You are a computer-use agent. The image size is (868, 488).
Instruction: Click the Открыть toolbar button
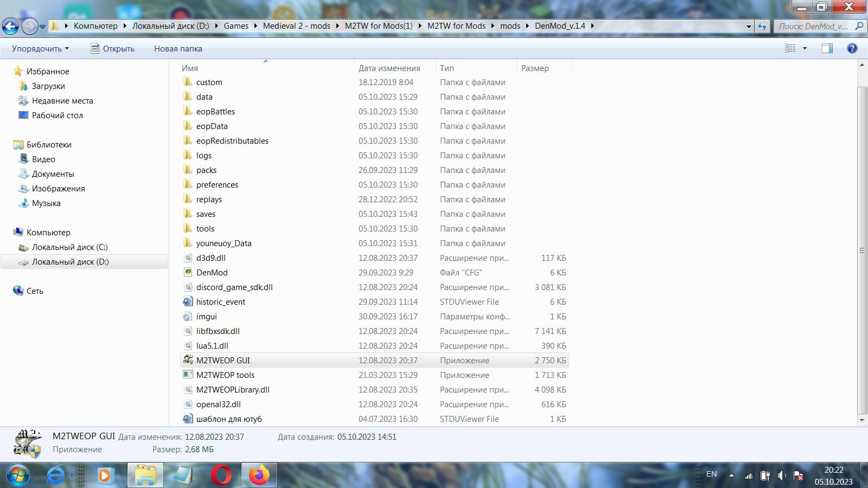pos(112,48)
